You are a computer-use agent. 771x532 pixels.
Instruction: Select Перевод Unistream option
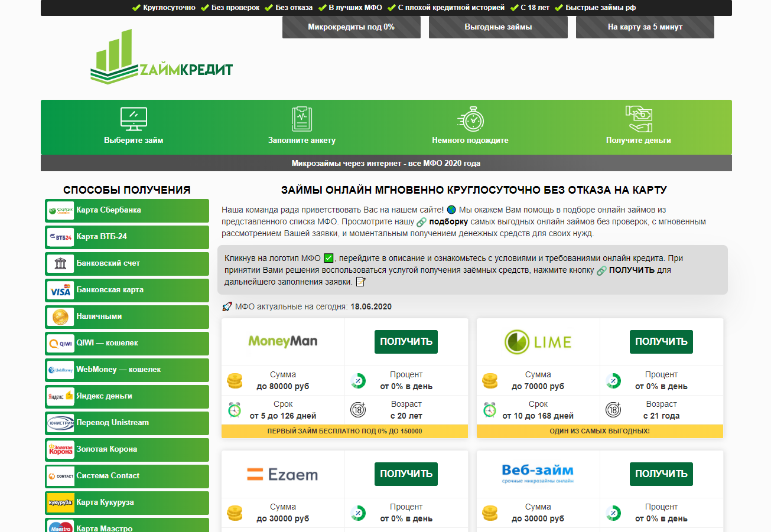[127, 423]
